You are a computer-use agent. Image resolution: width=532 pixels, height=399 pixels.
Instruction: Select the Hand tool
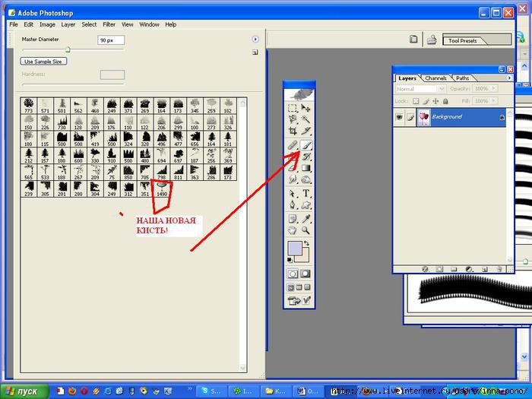click(x=293, y=231)
